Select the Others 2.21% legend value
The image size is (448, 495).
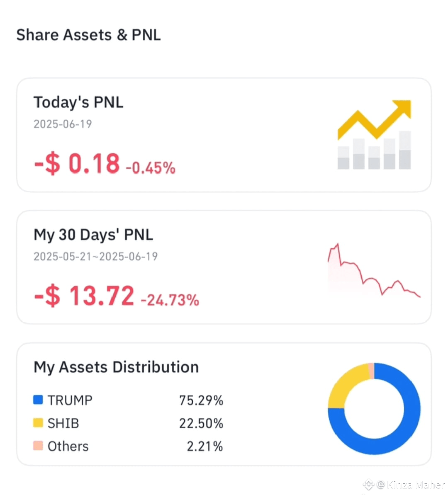(205, 446)
